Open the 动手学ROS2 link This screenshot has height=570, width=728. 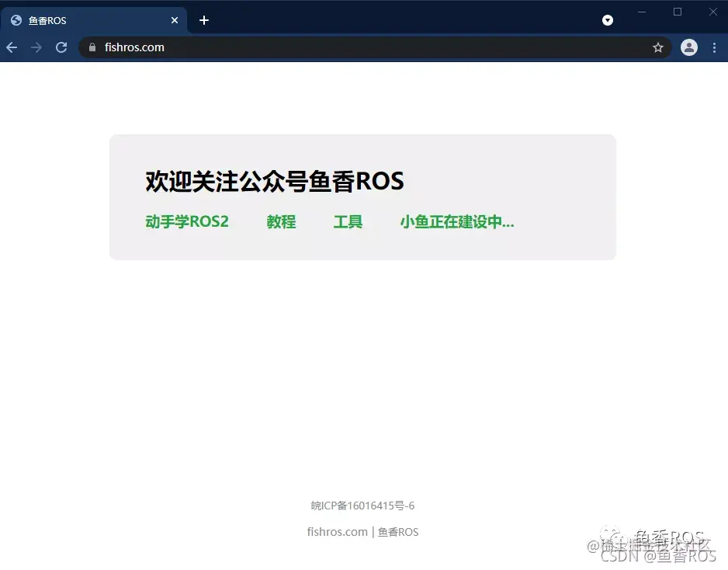tap(188, 222)
